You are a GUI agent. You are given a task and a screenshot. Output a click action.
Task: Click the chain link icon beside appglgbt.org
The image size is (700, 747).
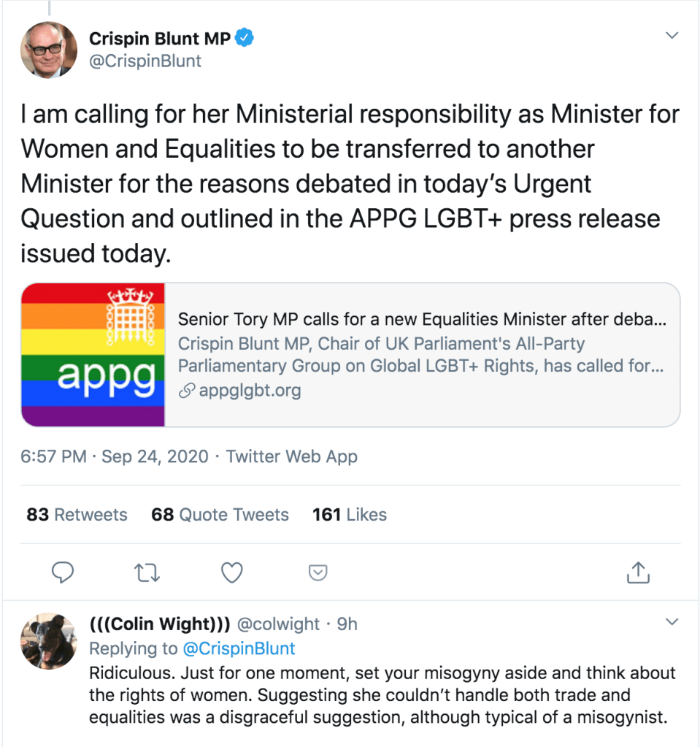(188, 391)
